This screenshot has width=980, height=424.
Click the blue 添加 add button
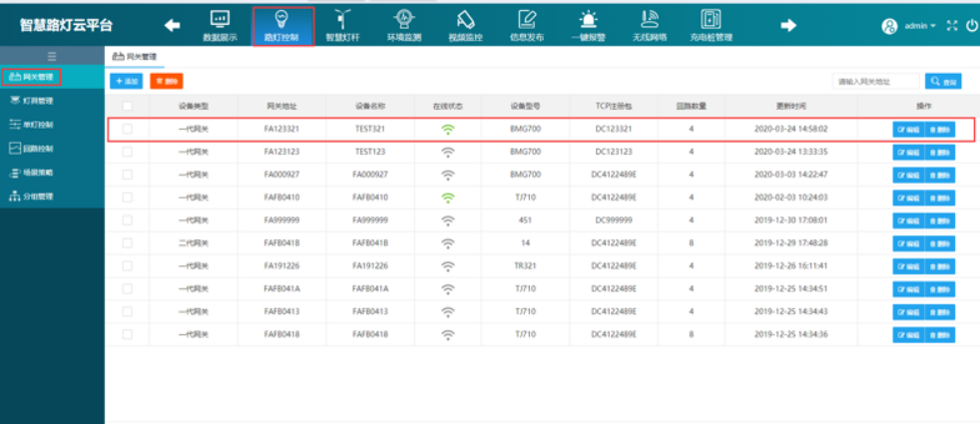pyautogui.click(x=127, y=81)
